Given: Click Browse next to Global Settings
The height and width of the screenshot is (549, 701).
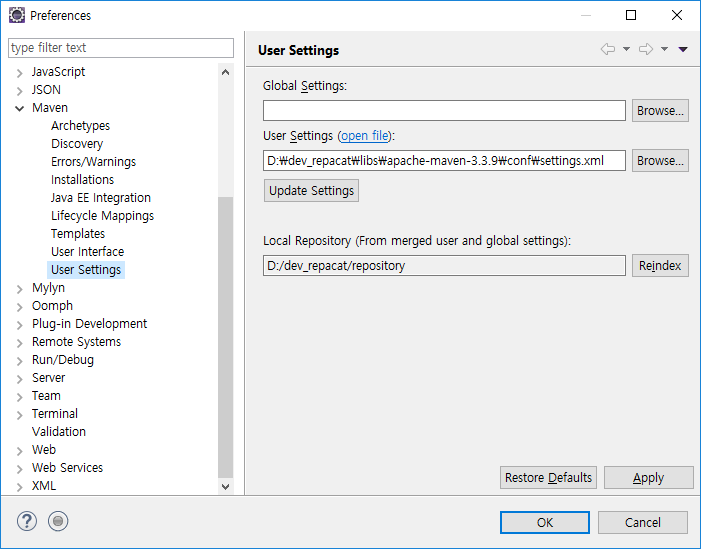Looking at the screenshot, I should pyautogui.click(x=660, y=110).
